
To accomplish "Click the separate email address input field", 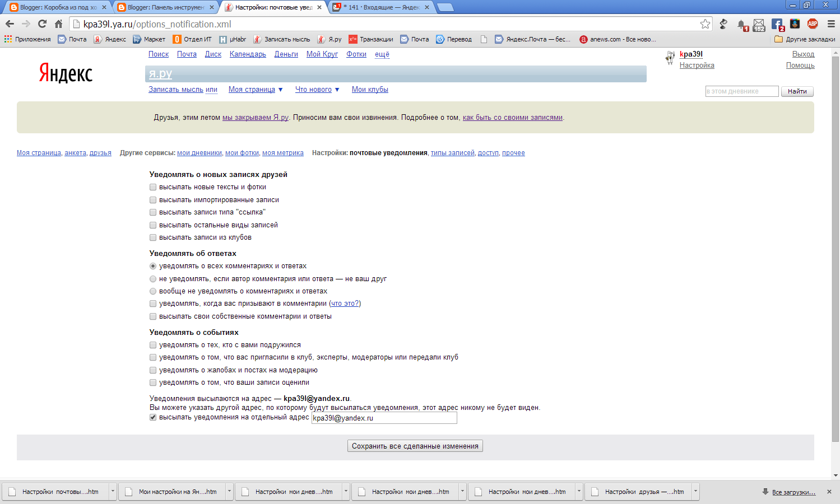I will [384, 418].
